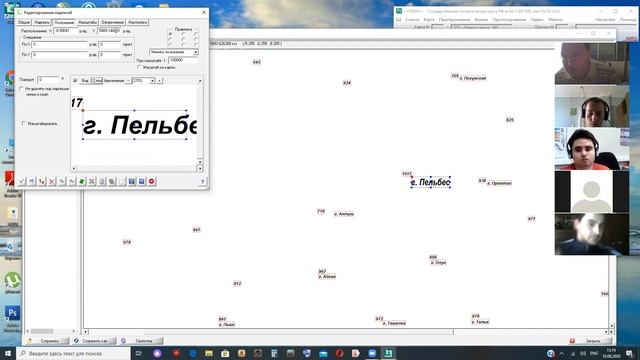
Task: Open the Microsoft Edge icon on the taskbar
Action: (x=192, y=353)
